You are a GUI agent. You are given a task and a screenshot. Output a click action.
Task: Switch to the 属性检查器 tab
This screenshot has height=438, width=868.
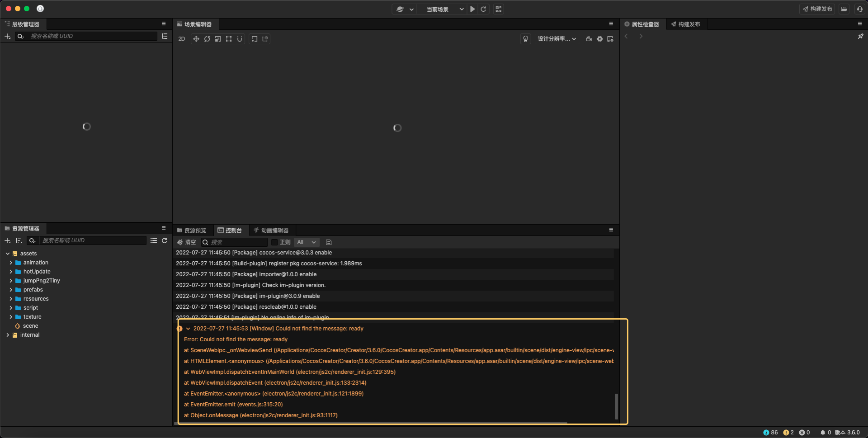642,24
